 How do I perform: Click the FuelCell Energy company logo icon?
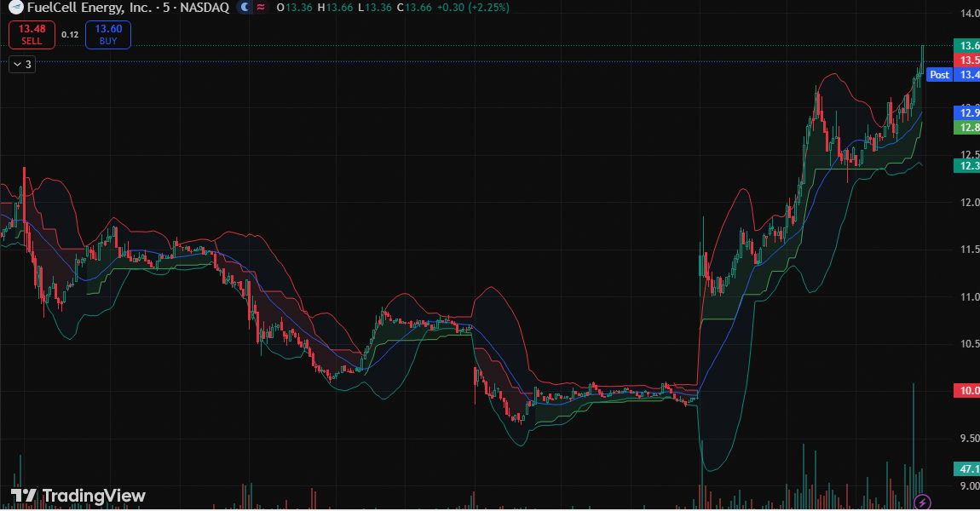(15, 8)
